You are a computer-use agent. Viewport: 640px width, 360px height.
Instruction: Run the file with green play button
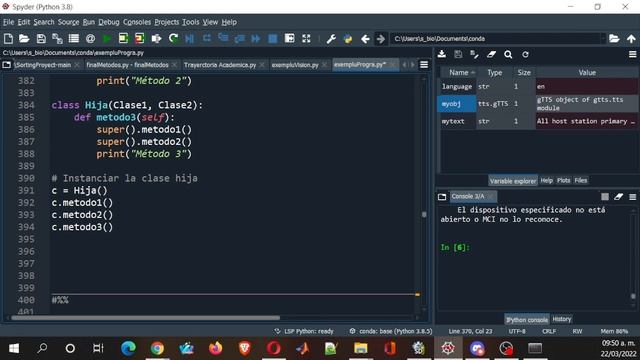[x=107, y=38]
